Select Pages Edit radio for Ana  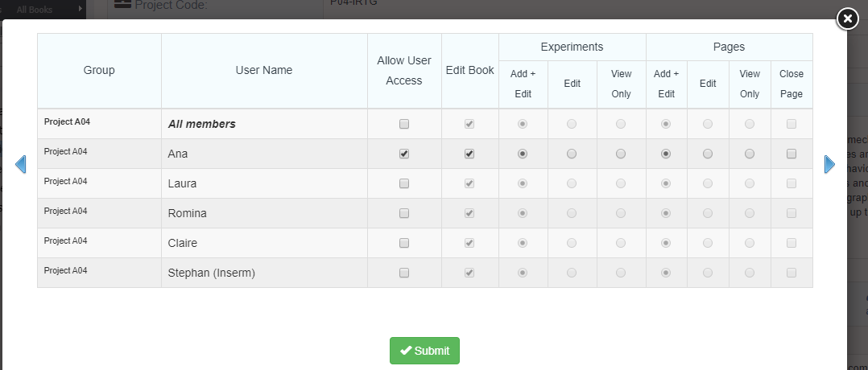(x=708, y=154)
